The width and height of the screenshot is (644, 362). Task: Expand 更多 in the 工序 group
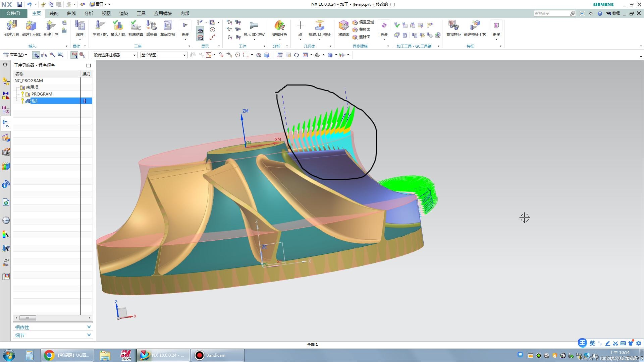coord(185,29)
